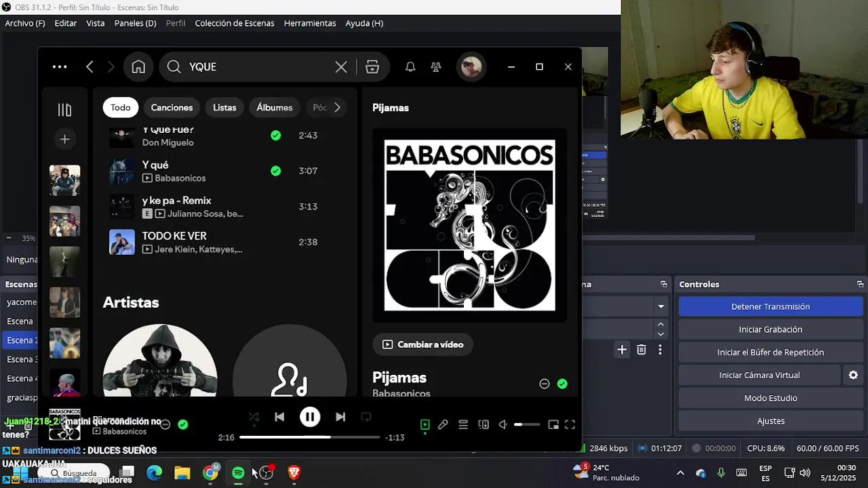Viewport: 868px width, 488px height.
Task: Create playlist with the sidebar plus icon
Action: pos(64,139)
